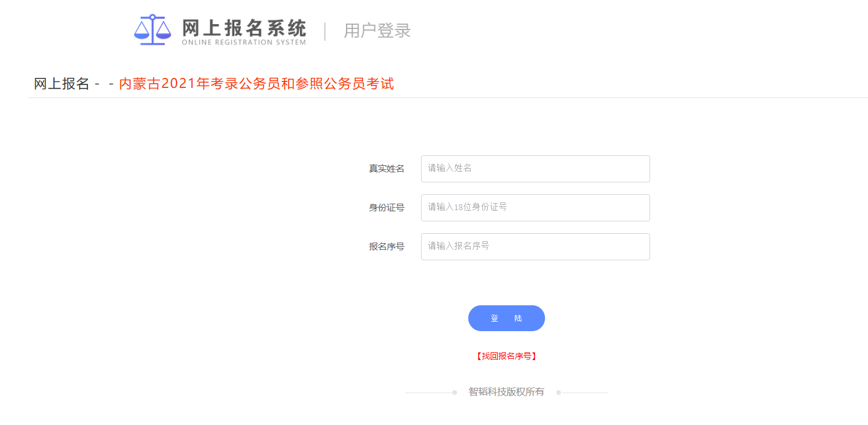Focus the 请输入报名序号 input field
Screen dimensions: 868x425
[x=535, y=247]
